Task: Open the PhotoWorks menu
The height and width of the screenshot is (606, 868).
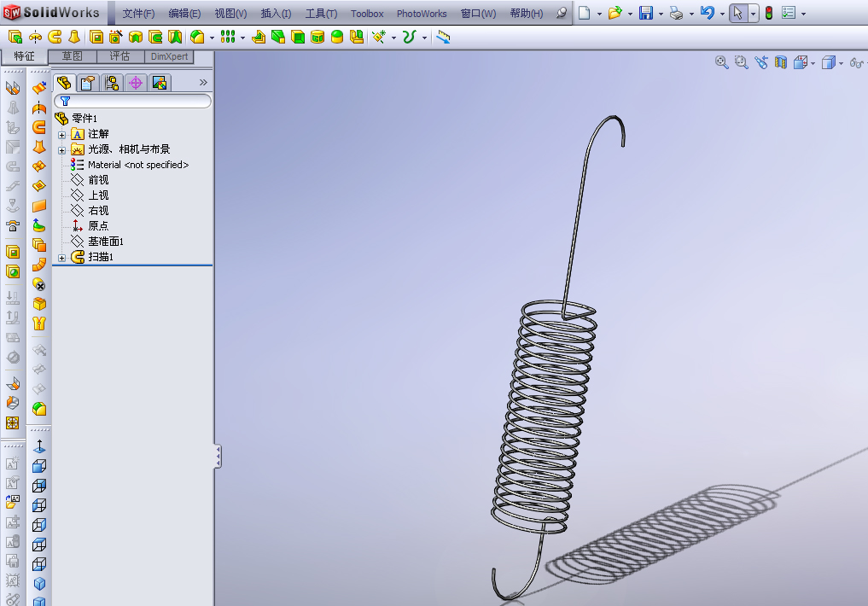Action: pos(422,14)
